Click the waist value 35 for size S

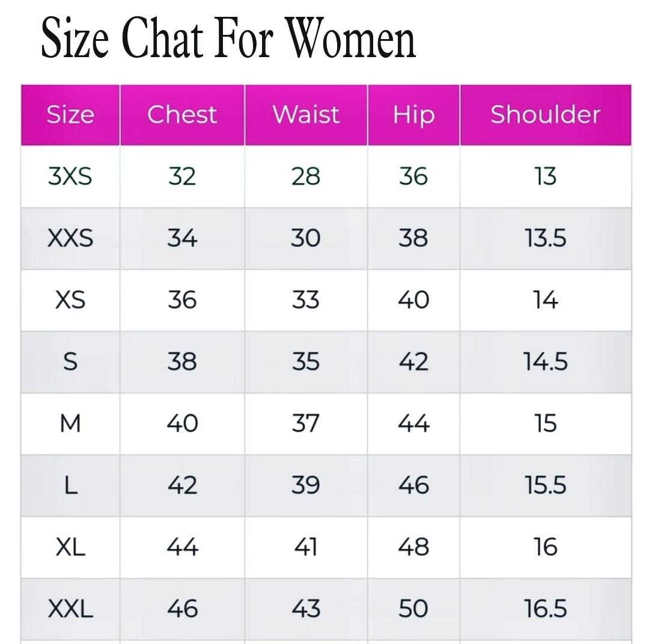[305, 362]
